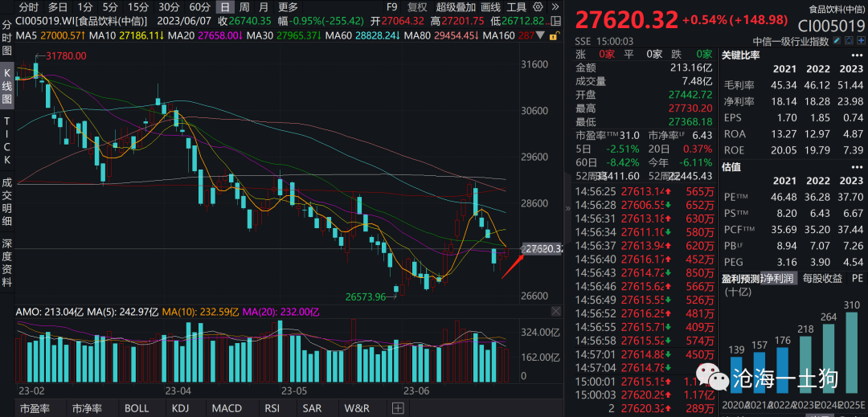Open the 复权 adjustment dropdown
Screen dimensions: 868x417
click(x=418, y=6)
